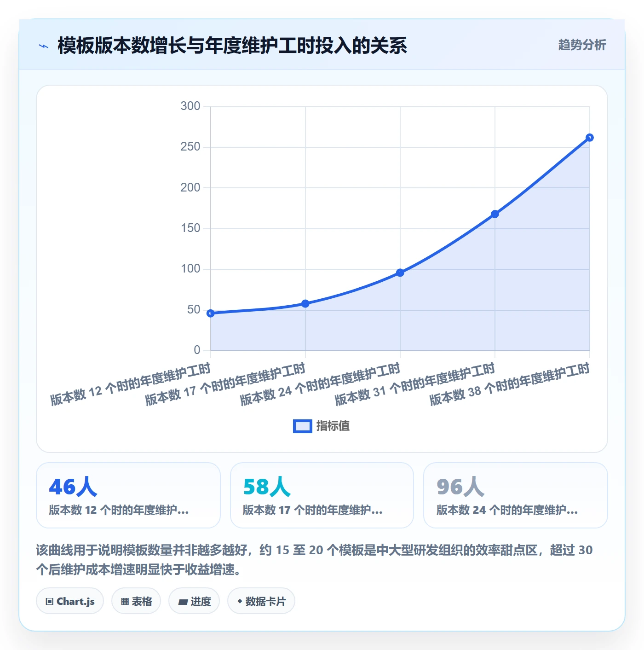This screenshot has width=644, height=650.
Task: Click the 表格 tag chip
Action: (136, 601)
